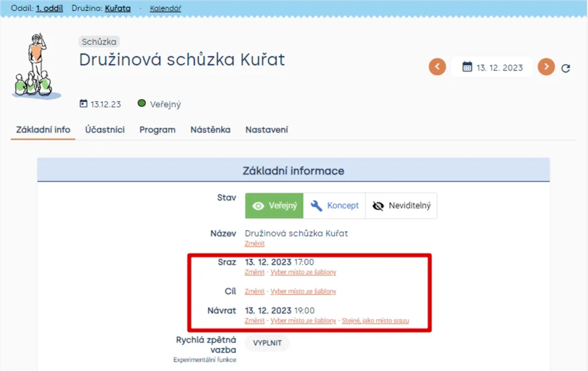Follow the Kuřata družina link
Viewport: 588px width, 371px height.
(118, 8)
